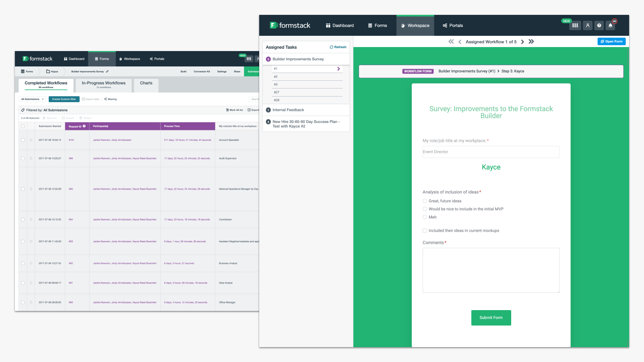Image resolution: width=644 pixels, height=362 pixels.
Task: Expand the Internal Feedback task group
Action: (306, 110)
